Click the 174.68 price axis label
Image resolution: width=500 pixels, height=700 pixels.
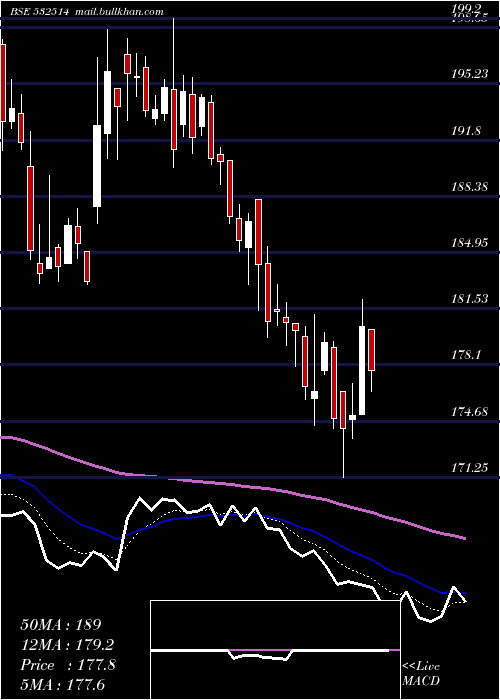470,412
